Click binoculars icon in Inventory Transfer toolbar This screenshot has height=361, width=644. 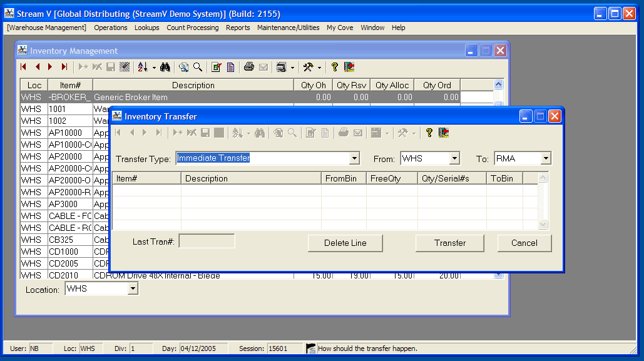click(x=260, y=133)
